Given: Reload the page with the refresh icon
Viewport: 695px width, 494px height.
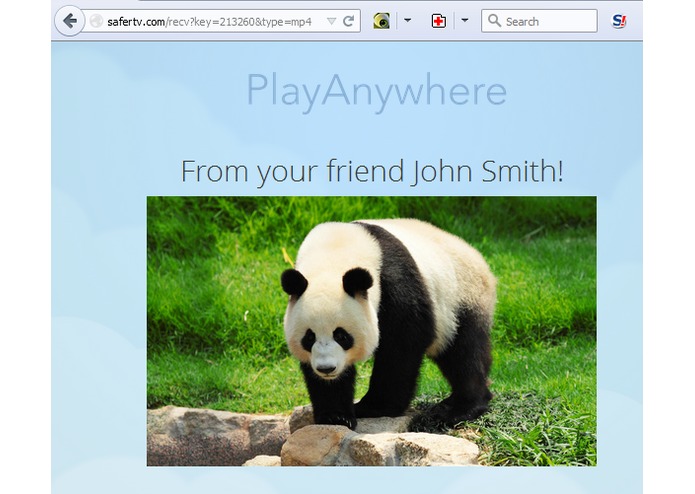Looking at the screenshot, I should pyautogui.click(x=348, y=21).
